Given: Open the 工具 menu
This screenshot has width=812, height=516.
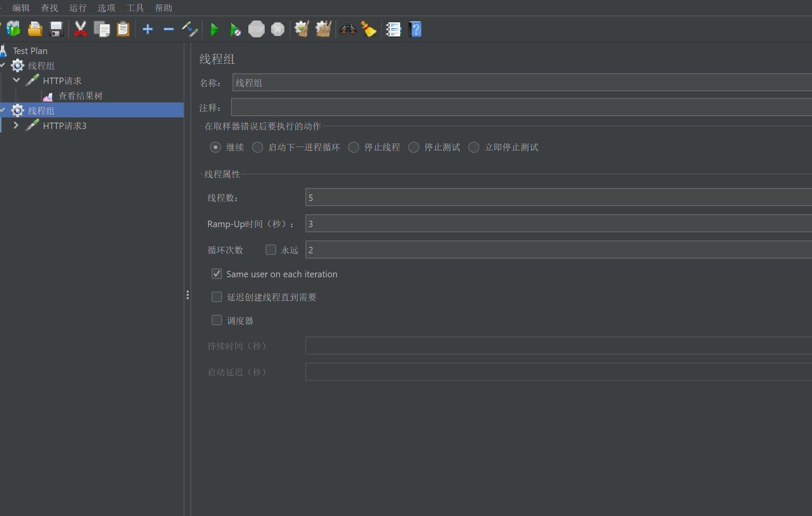Looking at the screenshot, I should [135, 8].
